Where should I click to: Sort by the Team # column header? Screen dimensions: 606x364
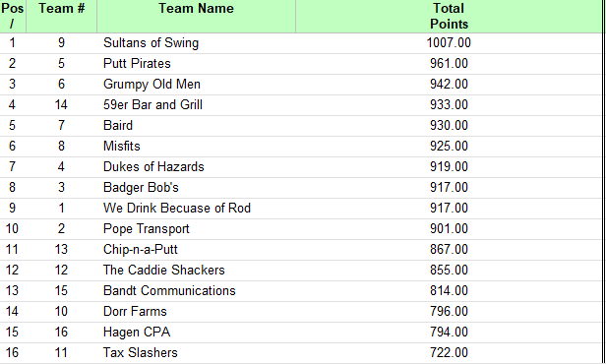pos(61,16)
